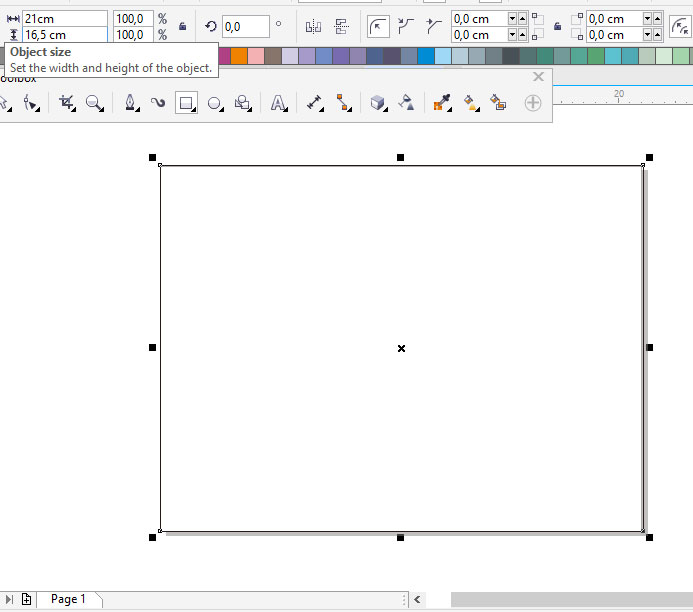Click the right-middle selection handle
693x612 pixels.
tap(649, 348)
